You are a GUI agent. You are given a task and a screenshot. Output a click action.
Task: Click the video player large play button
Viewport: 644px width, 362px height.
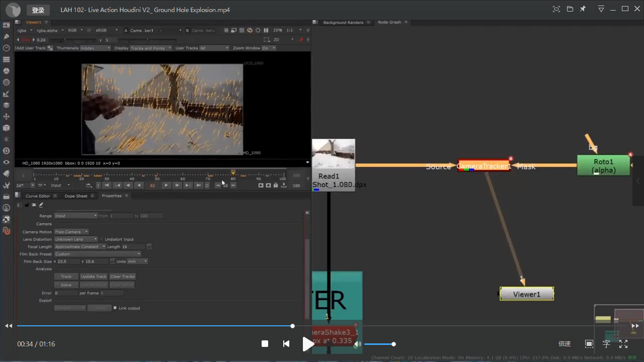[308, 344]
